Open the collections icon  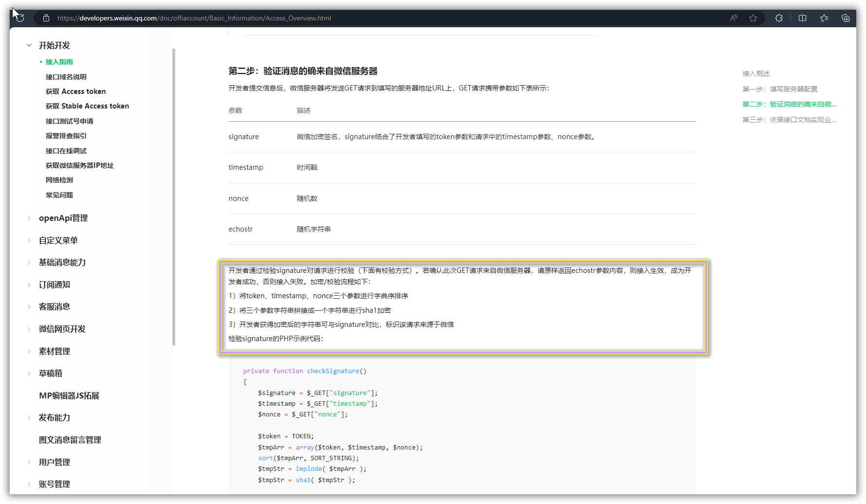point(846,18)
